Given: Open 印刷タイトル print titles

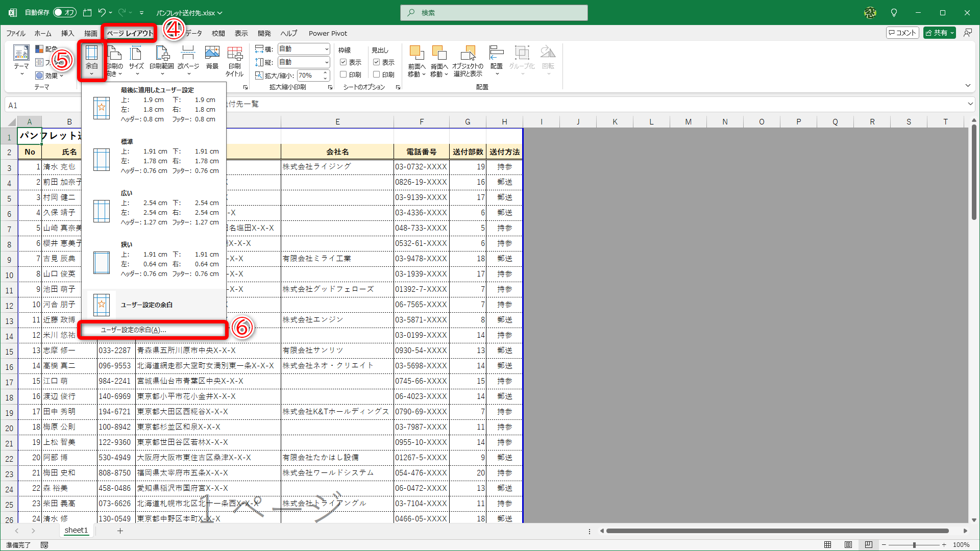Looking at the screenshot, I should (x=234, y=61).
